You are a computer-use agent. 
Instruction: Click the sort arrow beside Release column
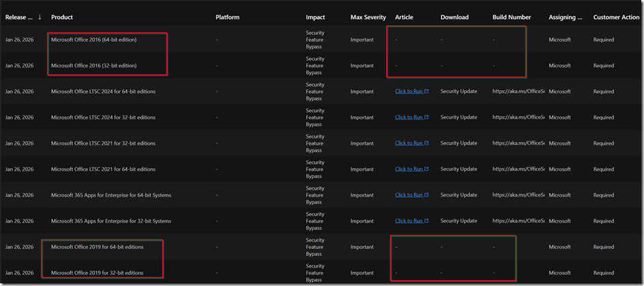40,17
